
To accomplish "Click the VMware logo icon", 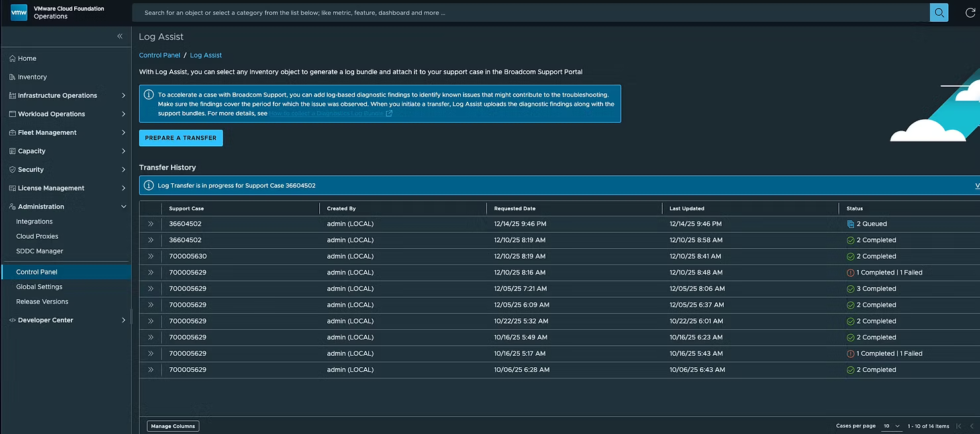I will (19, 13).
